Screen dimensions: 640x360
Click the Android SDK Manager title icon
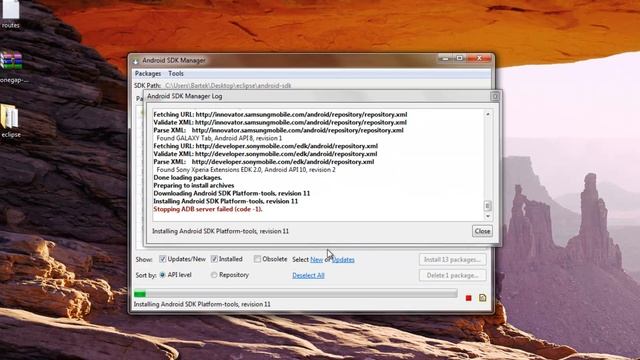click(x=136, y=61)
